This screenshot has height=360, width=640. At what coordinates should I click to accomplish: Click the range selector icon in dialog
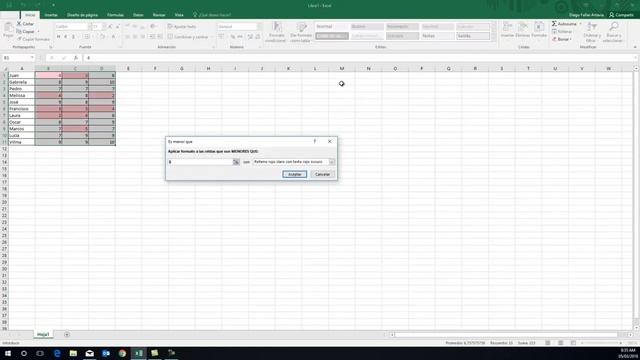coord(236,162)
